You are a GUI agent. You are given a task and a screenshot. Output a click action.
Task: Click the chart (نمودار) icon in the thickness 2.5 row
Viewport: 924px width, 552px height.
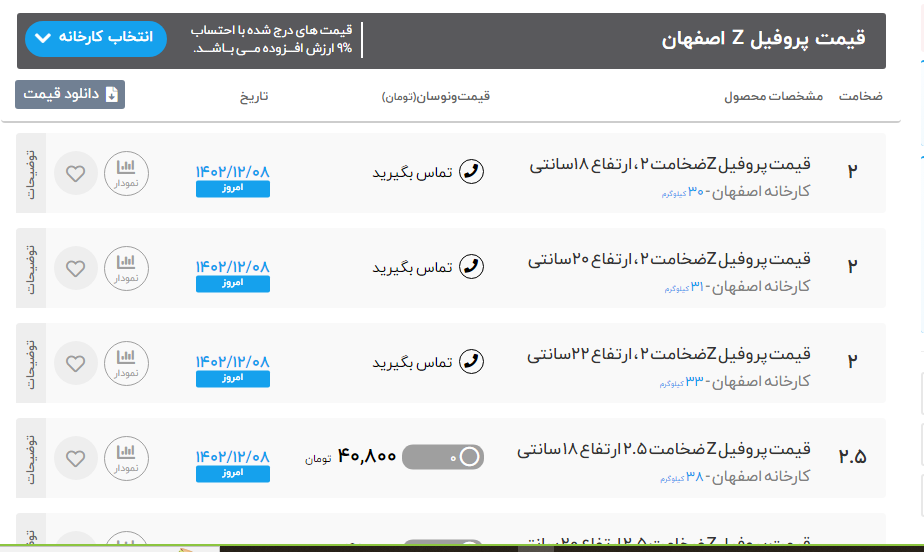click(126, 458)
